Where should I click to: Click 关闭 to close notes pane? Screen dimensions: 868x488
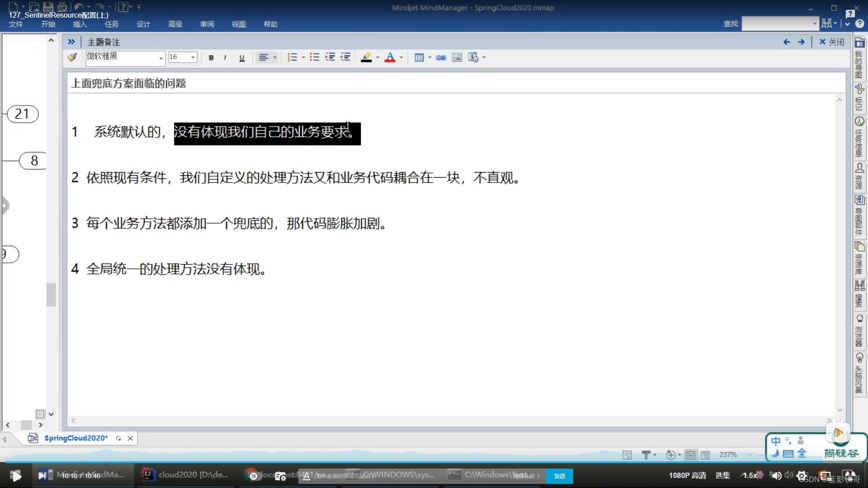(x=832, y=42)
